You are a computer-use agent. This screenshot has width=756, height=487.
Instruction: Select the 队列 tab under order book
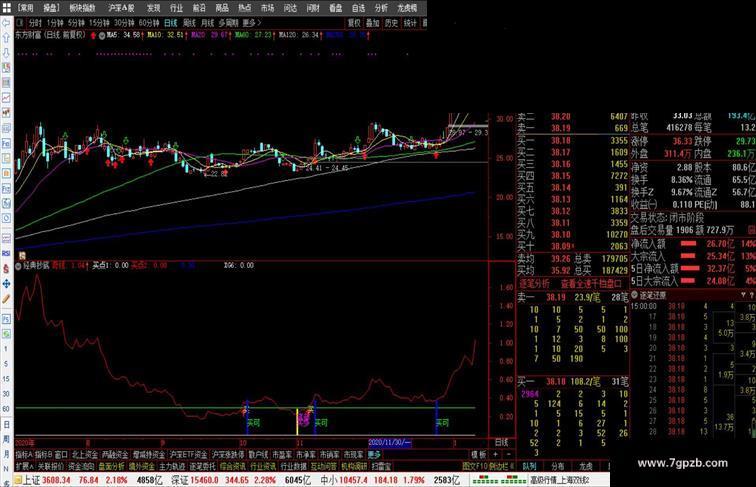[x=530, y=466]
